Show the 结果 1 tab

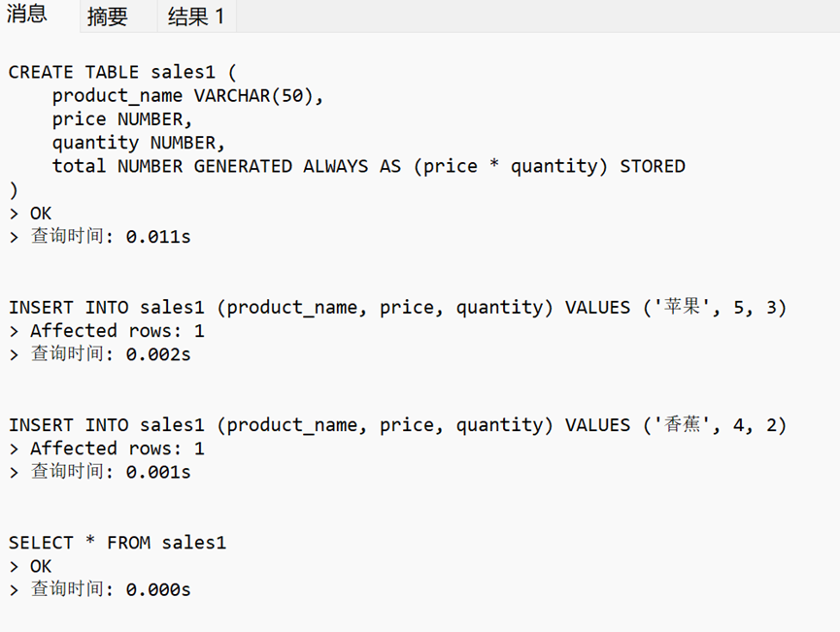[195, 17]
